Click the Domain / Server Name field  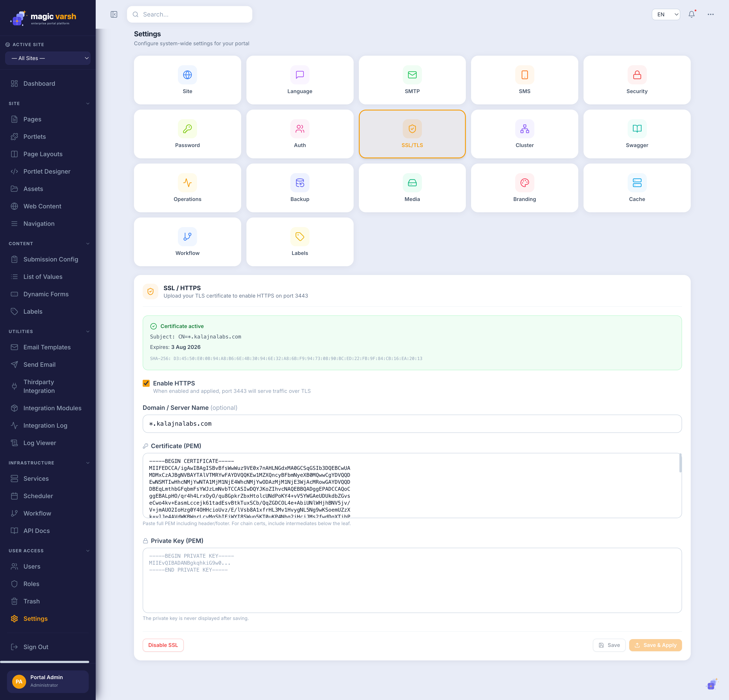[x=412, y=424]
